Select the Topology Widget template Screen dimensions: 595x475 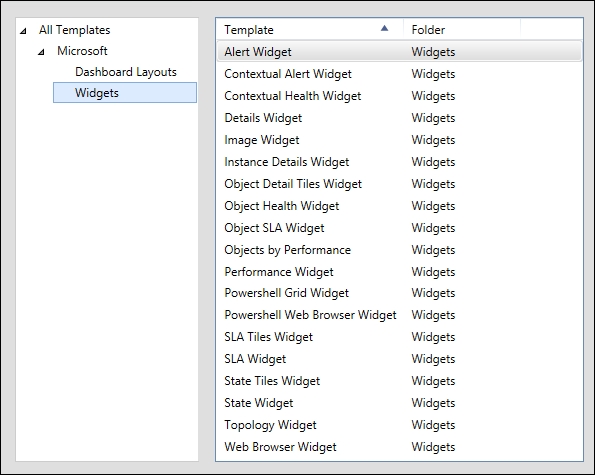coord(399,425)
